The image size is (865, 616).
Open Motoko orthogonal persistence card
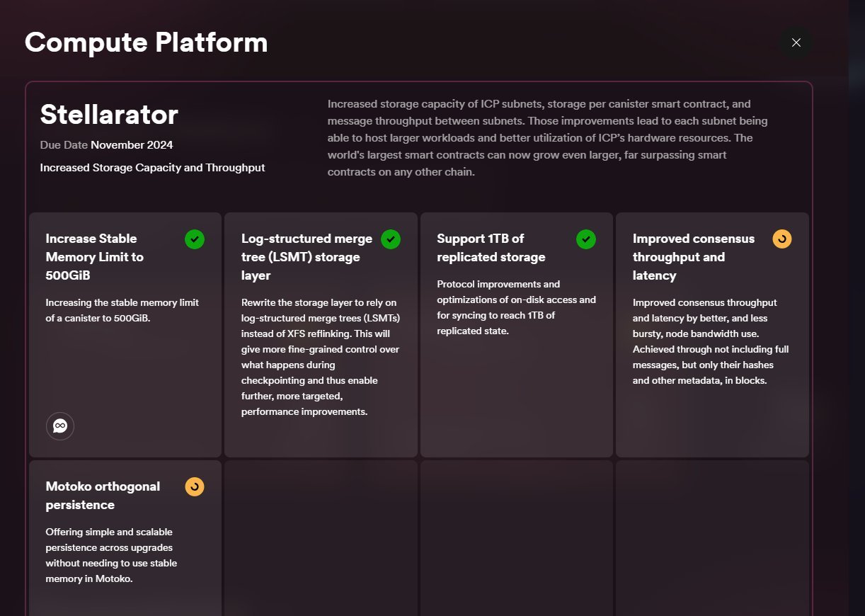tap(103, 496)
